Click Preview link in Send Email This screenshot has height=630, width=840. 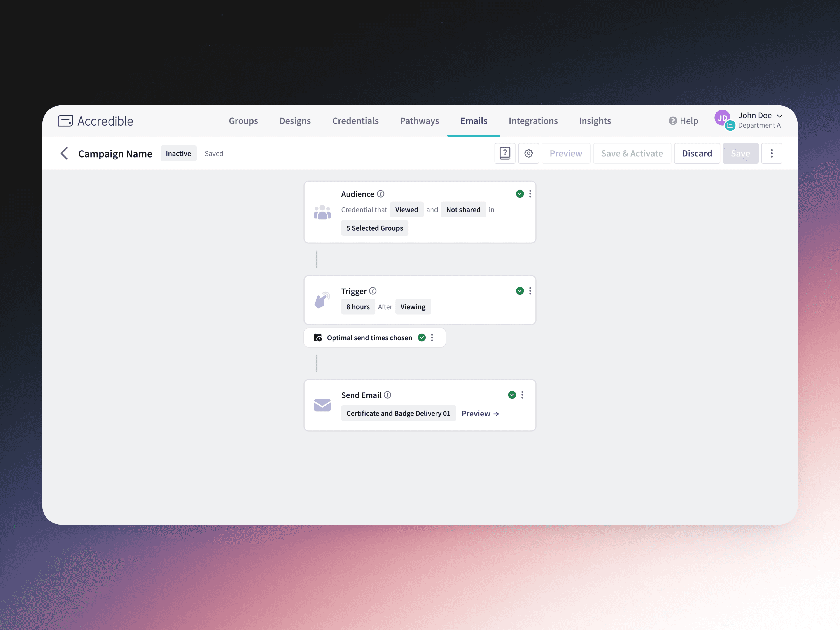coord(480,413)
